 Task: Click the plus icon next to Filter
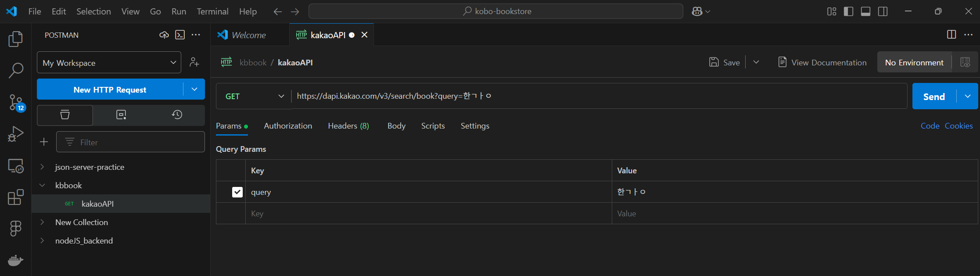pos(44,142)
